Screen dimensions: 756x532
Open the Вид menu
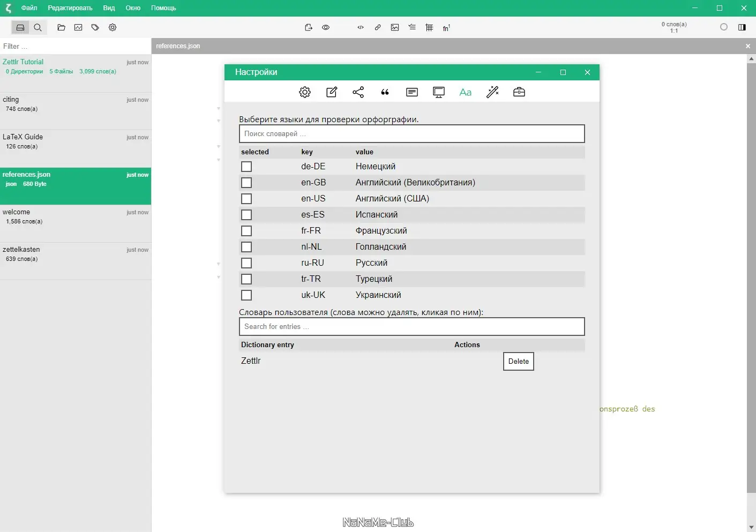[109, 8]
